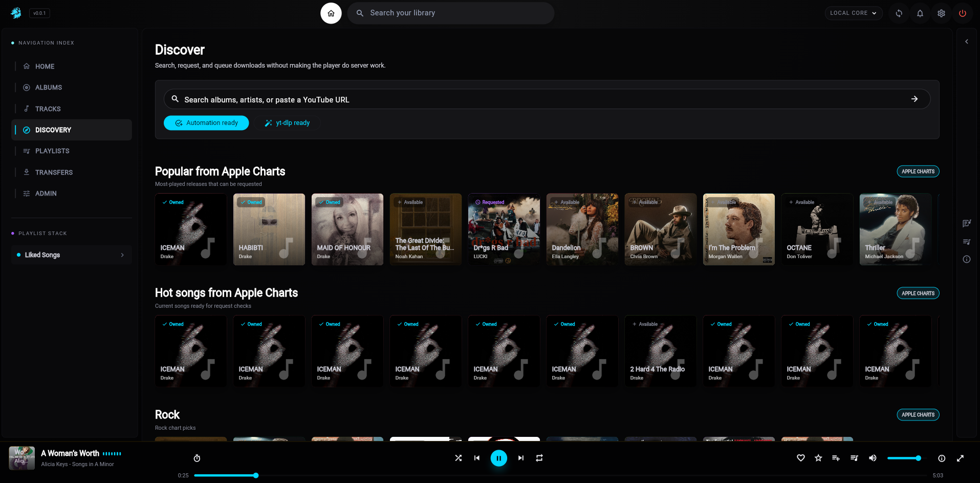Viewport: 980px width, 483px height.
Task: Add the current track to a playlist
Action: coord(836,458)
